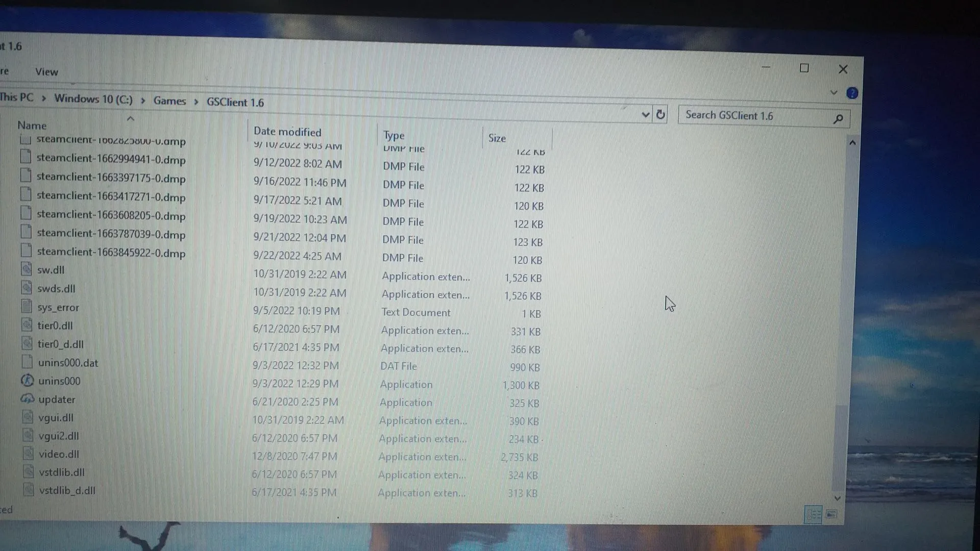This screenshot has width=980, height=551.
Task: Click the vstdlib_d.dll file icon
Action: point(29,490)
